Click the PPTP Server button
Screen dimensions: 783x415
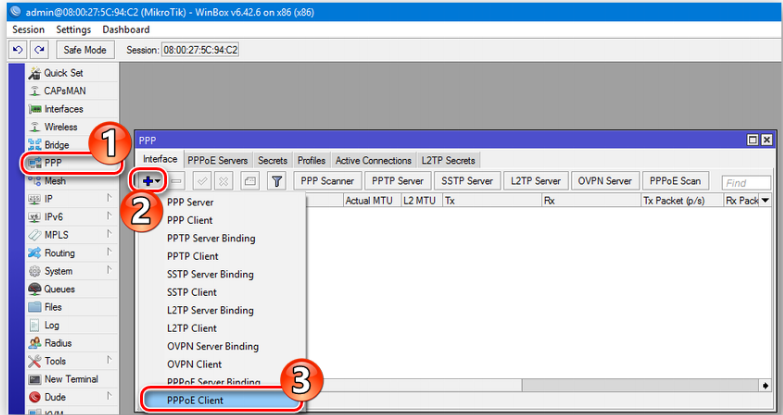(397, 181)
